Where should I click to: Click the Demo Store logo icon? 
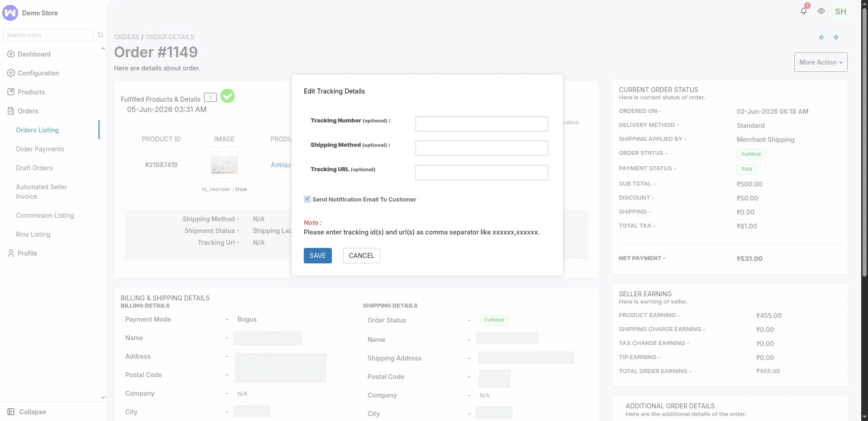[10, 13]
